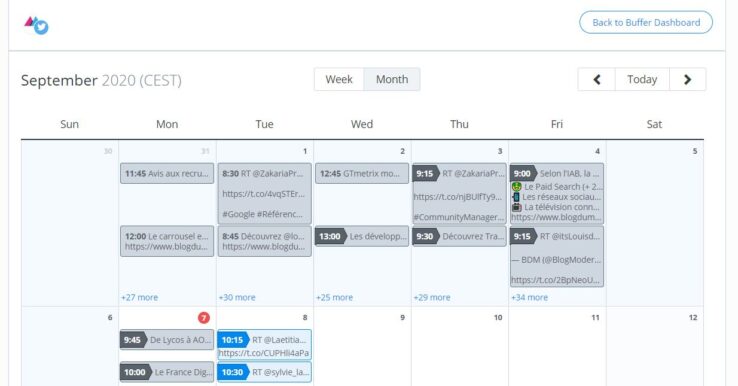This screenshot has width=738, height=386.
Task: Open the 10:15 RT @Laetitia scheduled post
Action: (x=265, y=345)
